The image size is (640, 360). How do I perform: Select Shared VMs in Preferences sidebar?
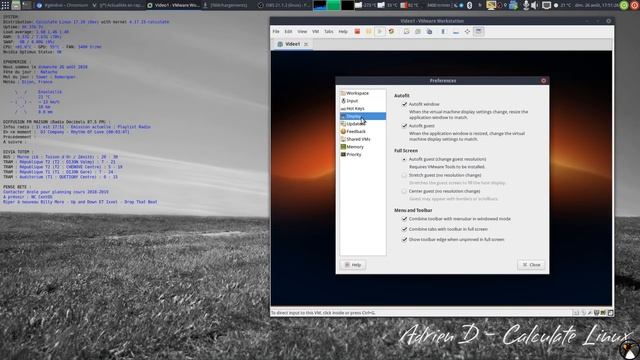[x=362, y=139]
